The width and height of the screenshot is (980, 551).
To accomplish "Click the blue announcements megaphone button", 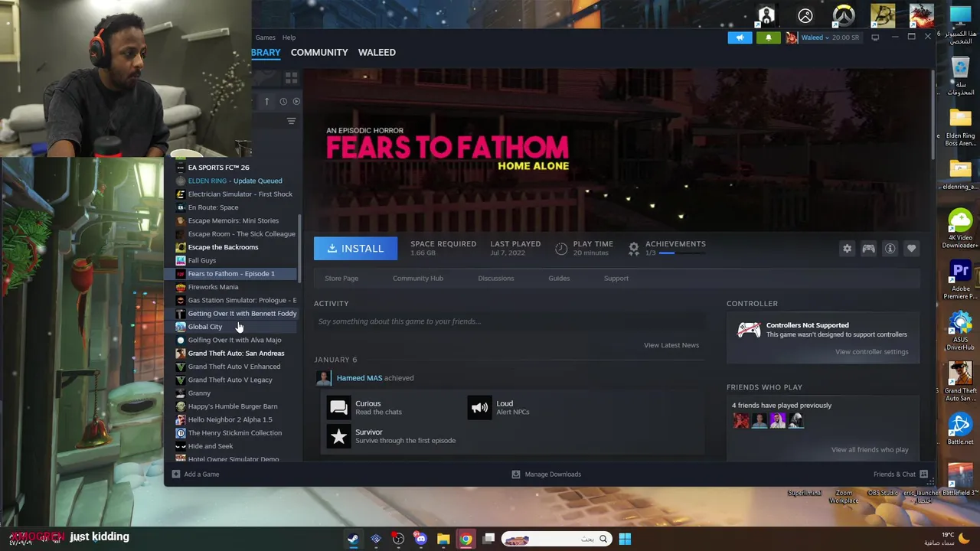I will pos(740,37).
